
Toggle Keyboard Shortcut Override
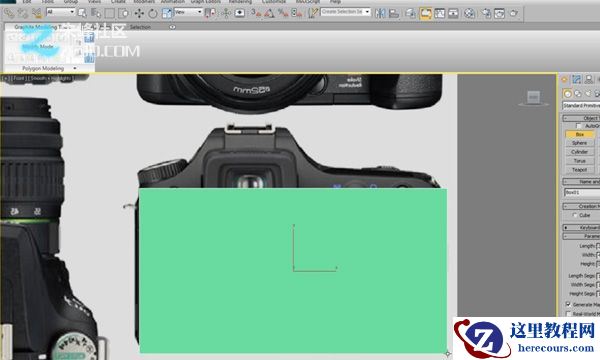coord(240,13)
